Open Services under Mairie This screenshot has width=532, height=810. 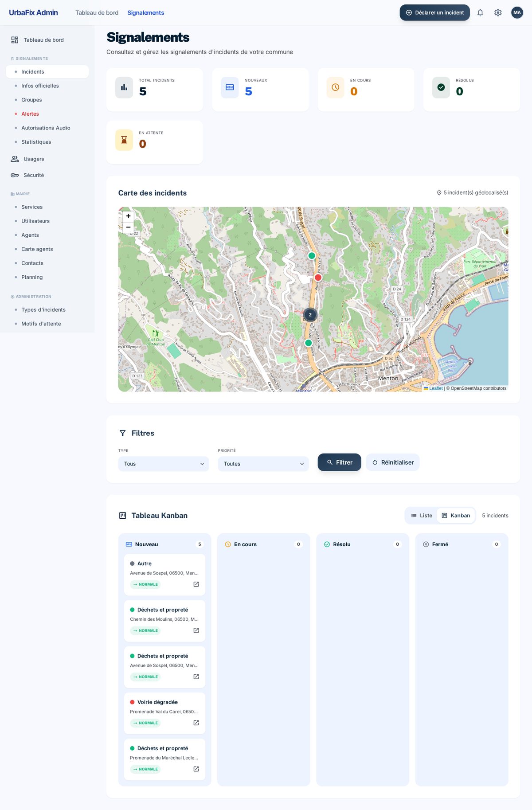click(47, 207)
